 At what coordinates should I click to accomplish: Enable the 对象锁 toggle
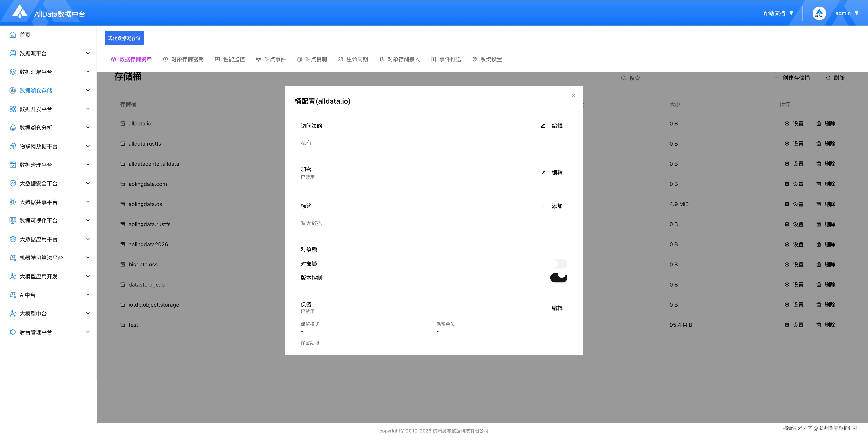[558, 264]
